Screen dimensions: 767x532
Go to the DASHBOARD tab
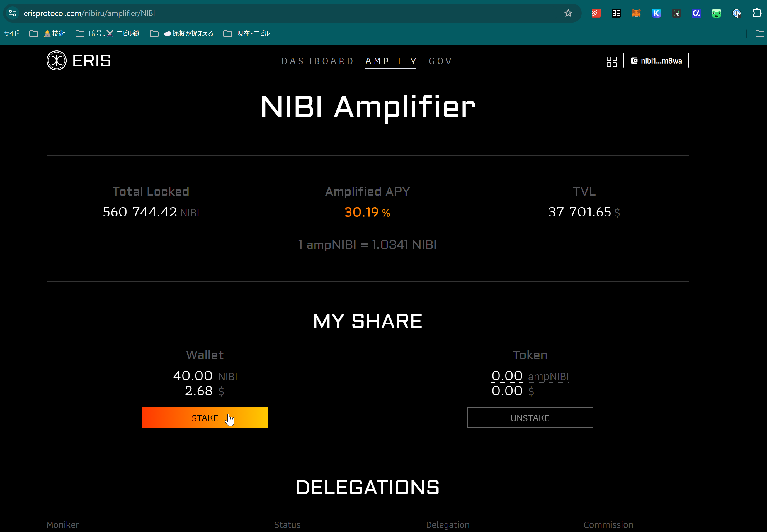point(317,61)
